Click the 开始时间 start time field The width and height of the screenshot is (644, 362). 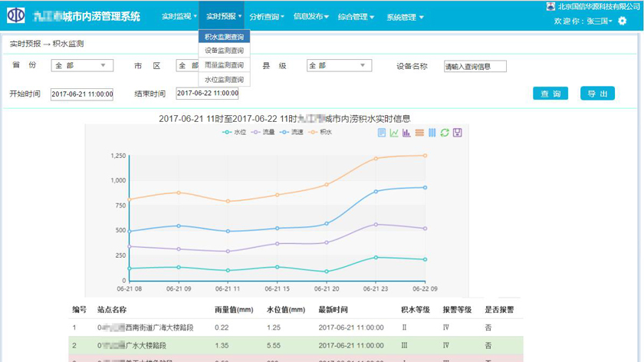(x=82, y=94)
